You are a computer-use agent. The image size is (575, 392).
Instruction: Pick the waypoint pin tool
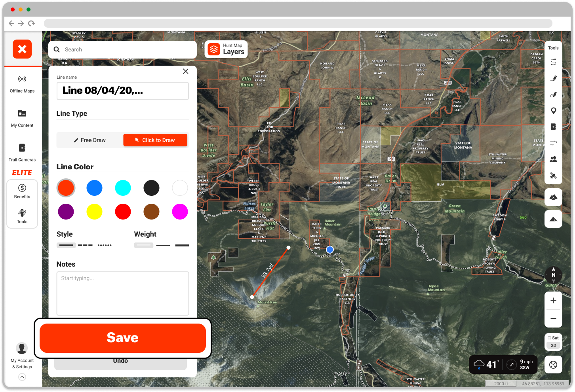553,111
